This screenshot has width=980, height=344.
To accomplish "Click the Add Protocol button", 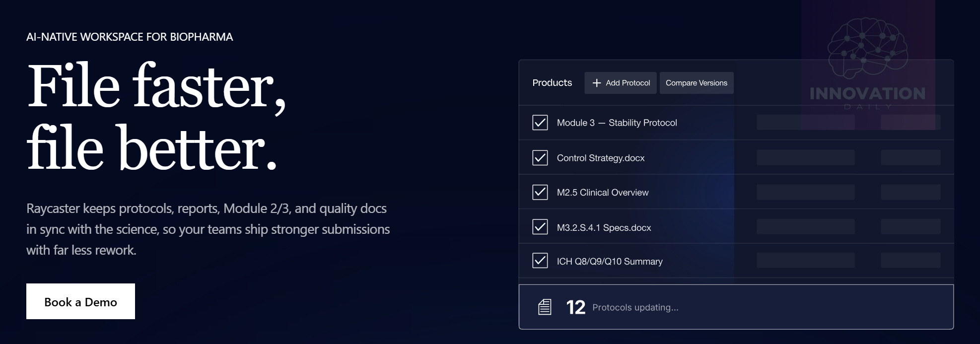I will [621, 83].
